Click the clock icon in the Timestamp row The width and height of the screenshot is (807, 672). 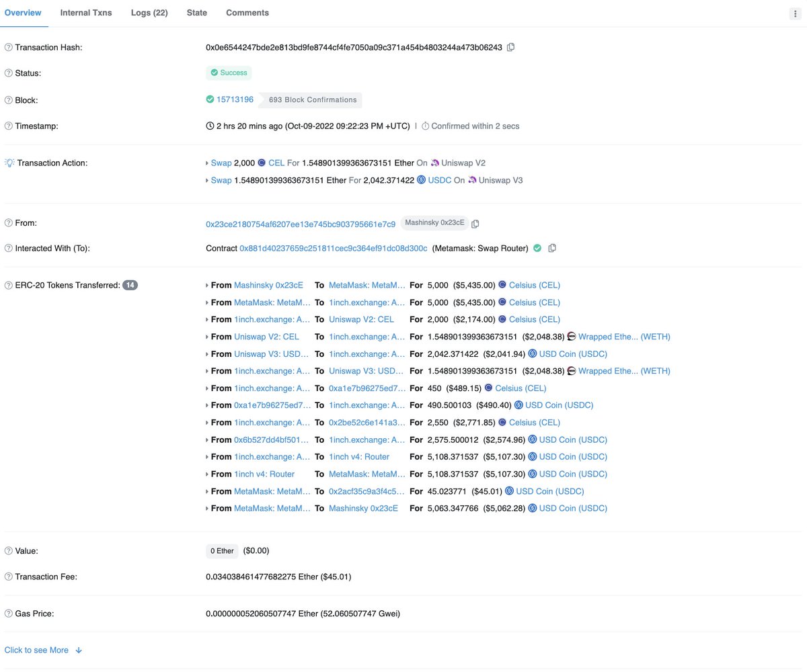[x=210, y=126]
